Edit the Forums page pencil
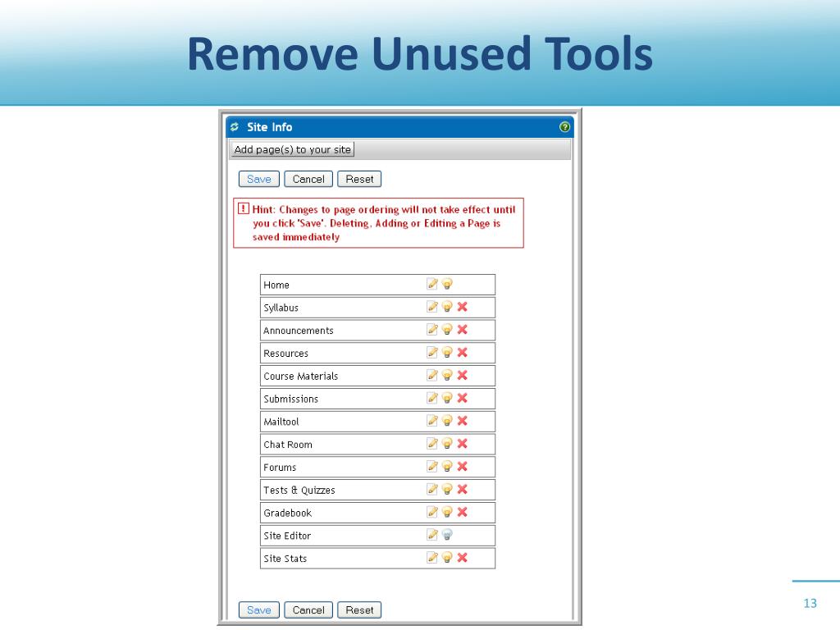Viewport: 840px width, 630px height. (x=432, y=466)
